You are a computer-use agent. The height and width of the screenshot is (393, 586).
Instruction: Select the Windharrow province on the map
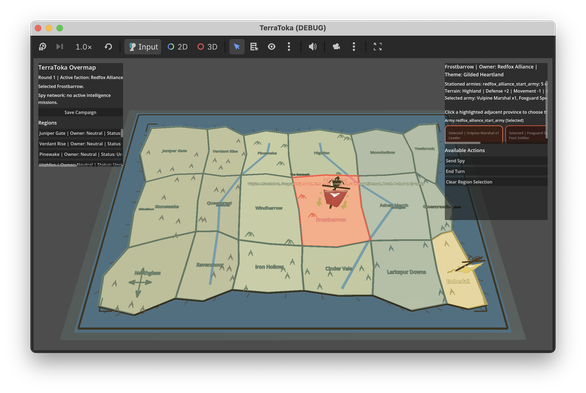(x=269, y=208)
